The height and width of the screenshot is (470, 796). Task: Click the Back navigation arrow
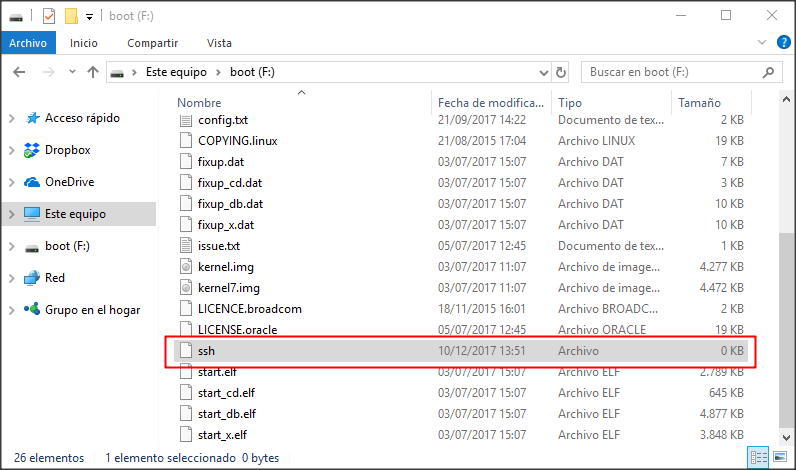20,73
